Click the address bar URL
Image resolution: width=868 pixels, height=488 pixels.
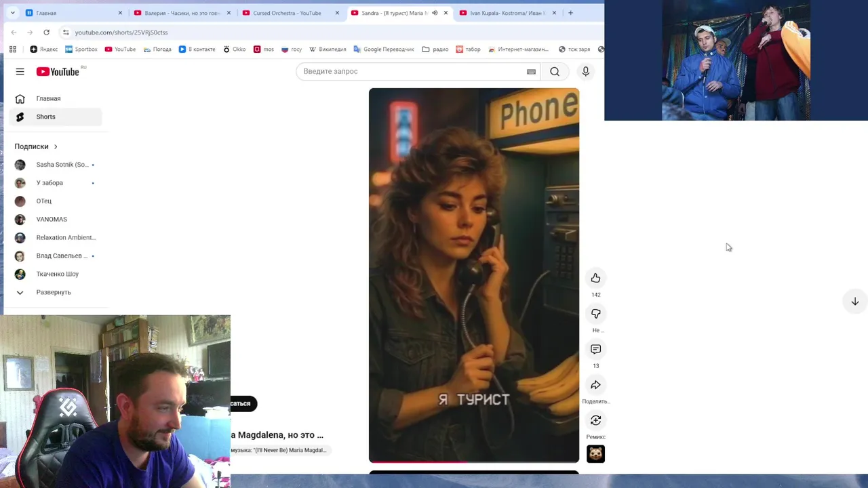pyautogui.click(x=121, y=32)
